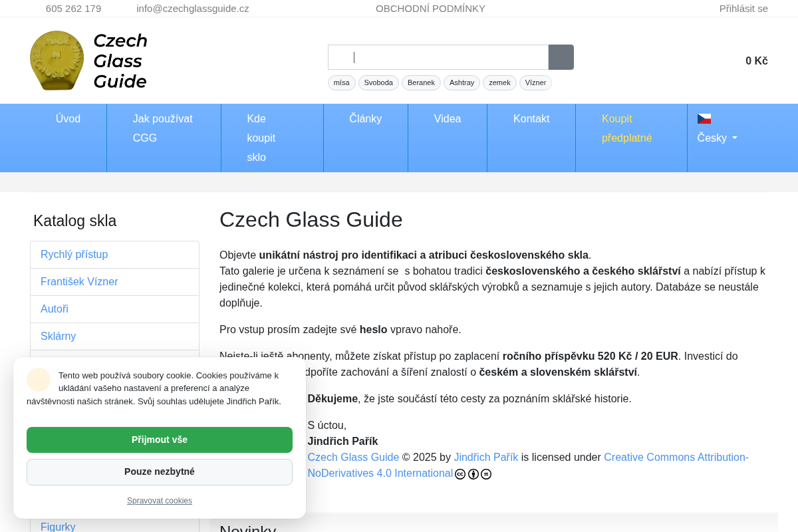The height and width of the screenshot is (532, 798).
Task: Click the Czech flag icon
Action: [704, 118]
